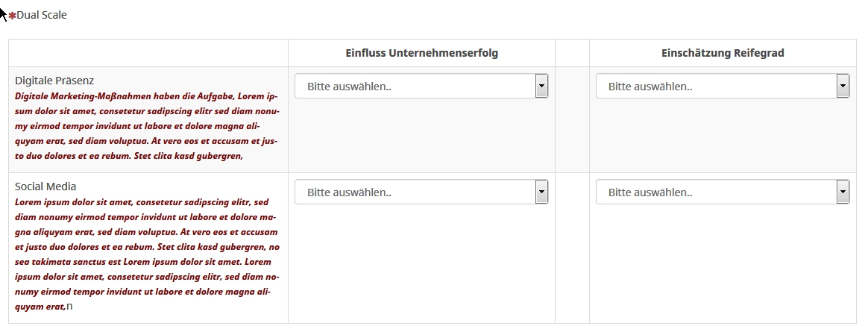The height and width of the screenshot is (329, 868).
Task: Click the arrow button of Social Media Reifegrad dropdown
Action: tap(843, 192)
